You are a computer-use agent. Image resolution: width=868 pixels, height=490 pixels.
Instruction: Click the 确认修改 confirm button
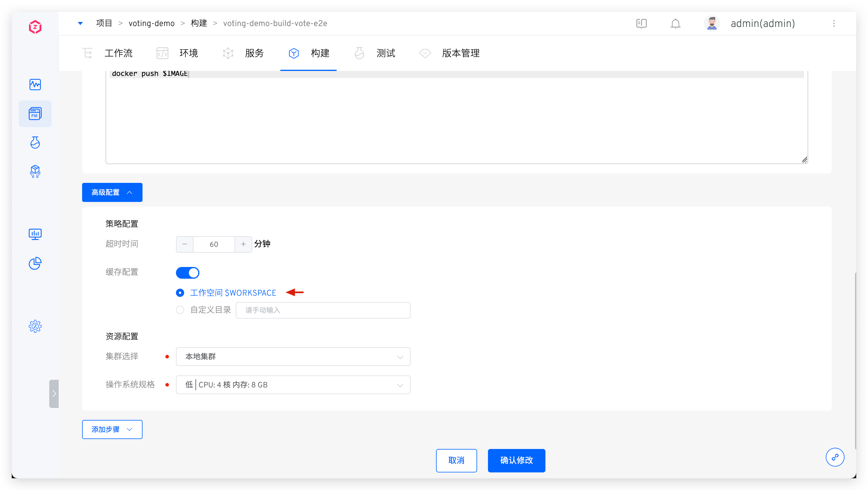click(516, 460)
